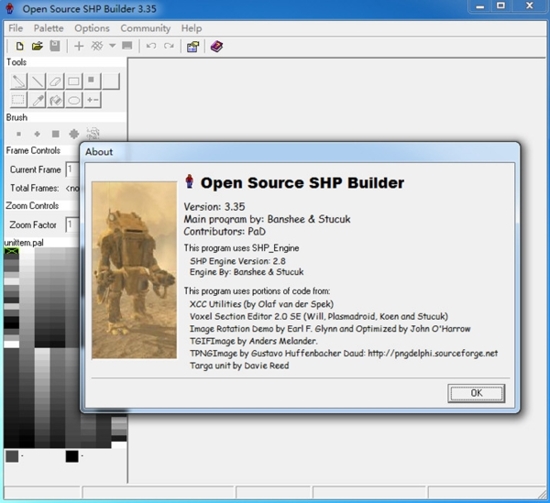
Task: Click 'Main program by: Banshee & Stucuk'
Action: pyautogui.click(x=267, y=219)
